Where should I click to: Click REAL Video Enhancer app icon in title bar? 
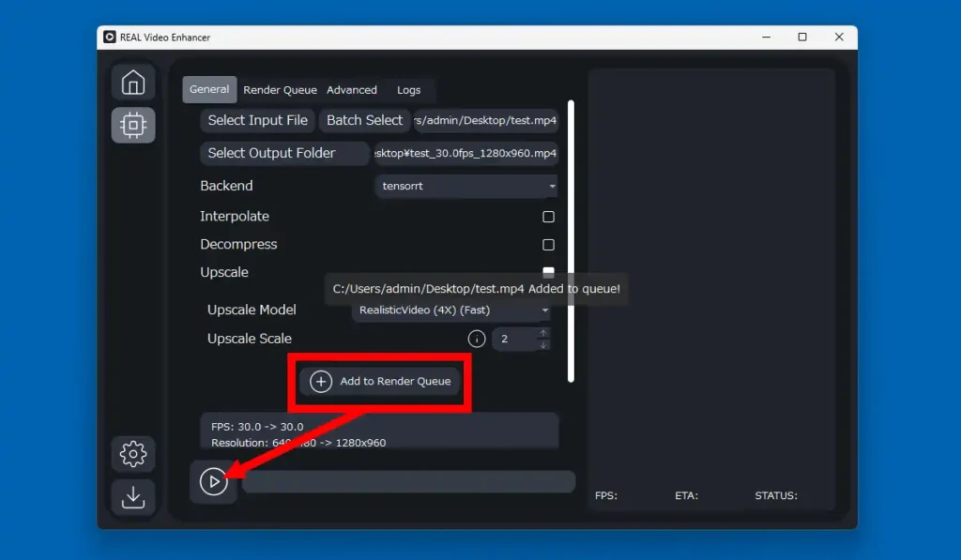(109, 38)
